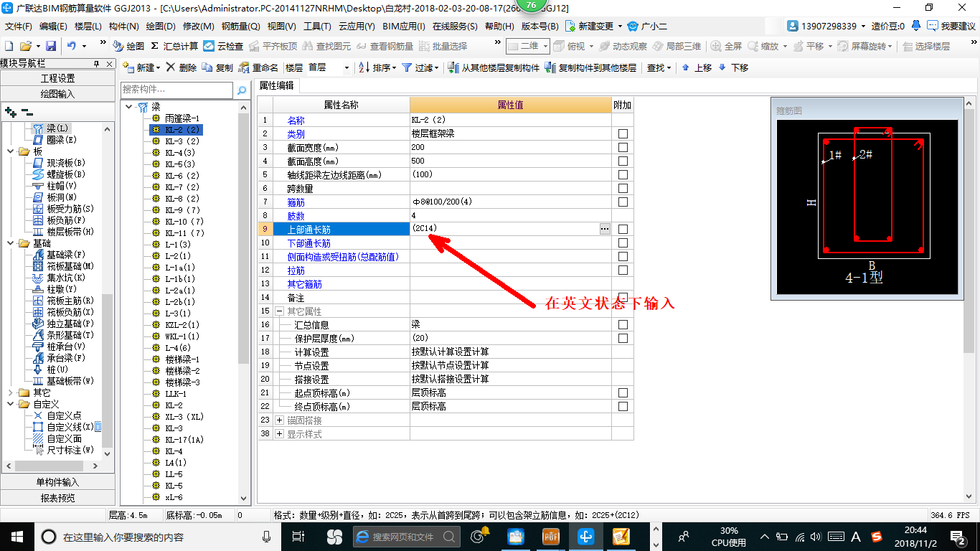This screenshot has width=980, height=551.
Task: Click the 绘图输入 button
Action: coord(57,94)
